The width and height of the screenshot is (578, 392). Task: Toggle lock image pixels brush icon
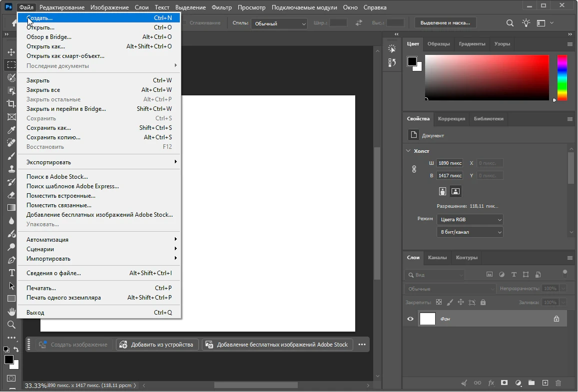click(450, 302)
